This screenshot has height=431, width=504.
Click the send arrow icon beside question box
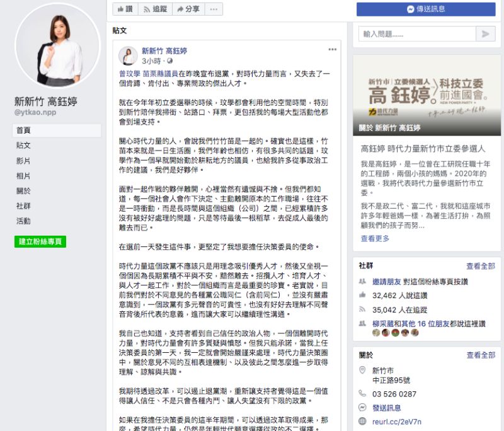[486, 34]
